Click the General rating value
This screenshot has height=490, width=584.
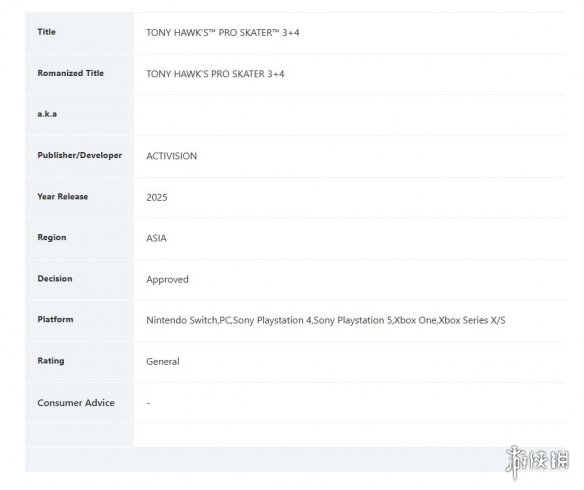[163, 362]
